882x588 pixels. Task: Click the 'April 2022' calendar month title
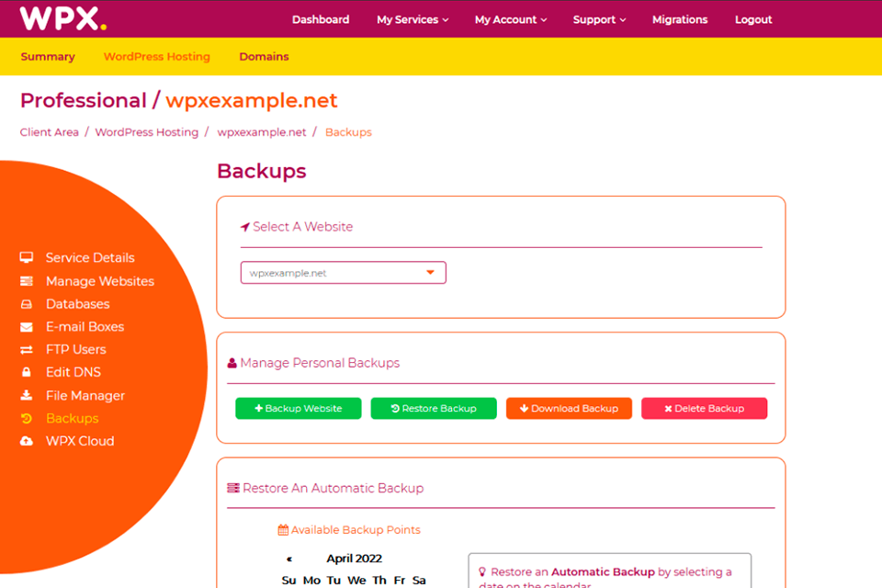click(x=355, y=559)
